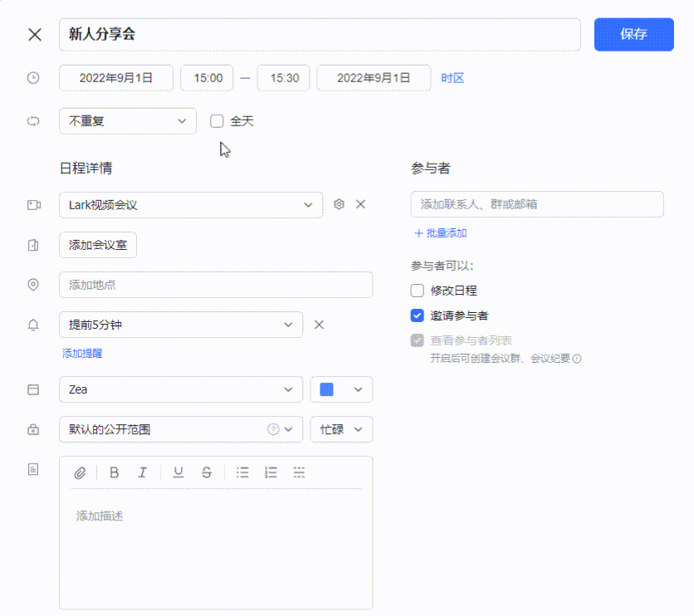Insert a numbered list in description
Screen dimensions: 694x616
271,472
